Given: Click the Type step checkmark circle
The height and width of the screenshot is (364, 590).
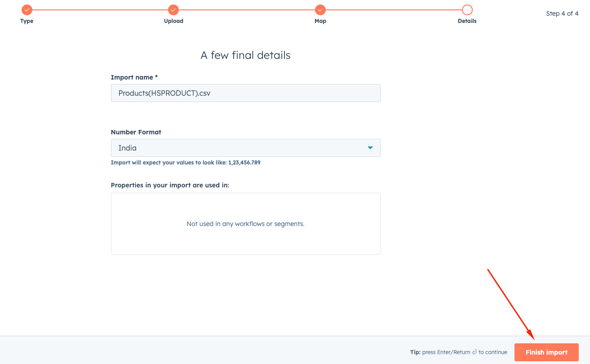Looking at the screenshot, I should (27, 9).
